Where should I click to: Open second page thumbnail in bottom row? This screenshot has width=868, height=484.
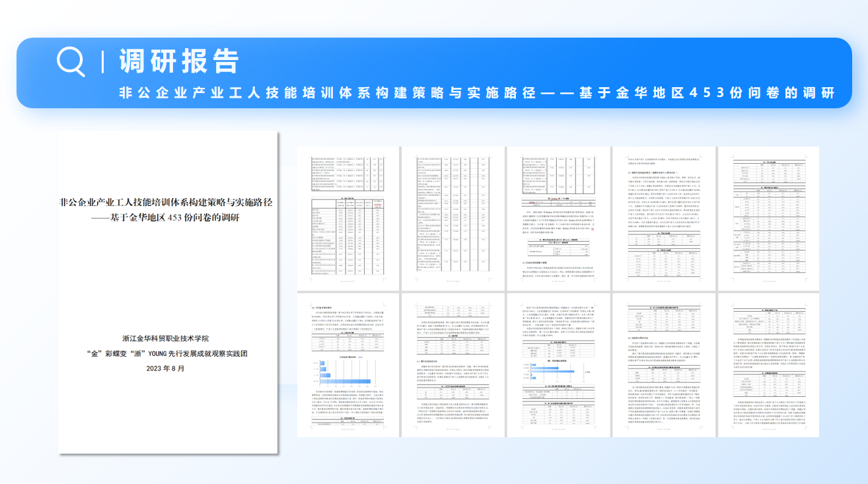[452, 365]
